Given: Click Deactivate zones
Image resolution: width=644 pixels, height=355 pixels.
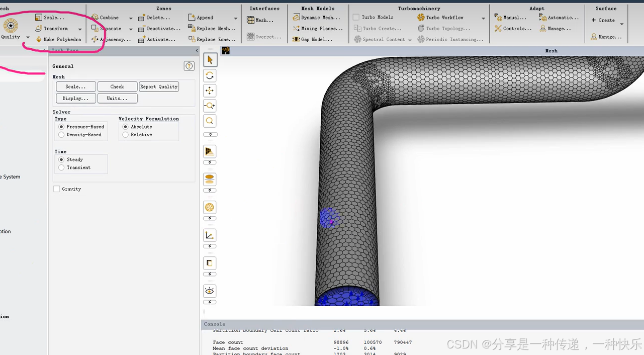Looking at the screenshot, I should pos(159,29).
